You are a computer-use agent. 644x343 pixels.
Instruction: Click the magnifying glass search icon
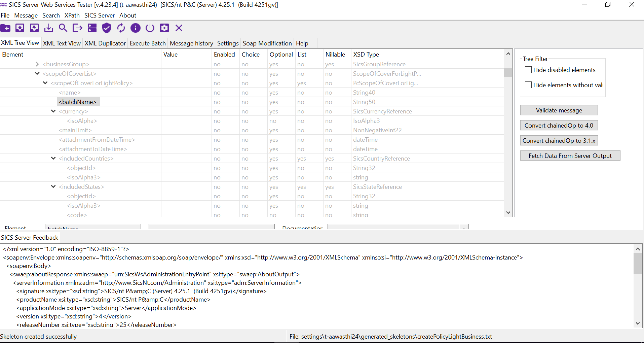tap(63, 28)
